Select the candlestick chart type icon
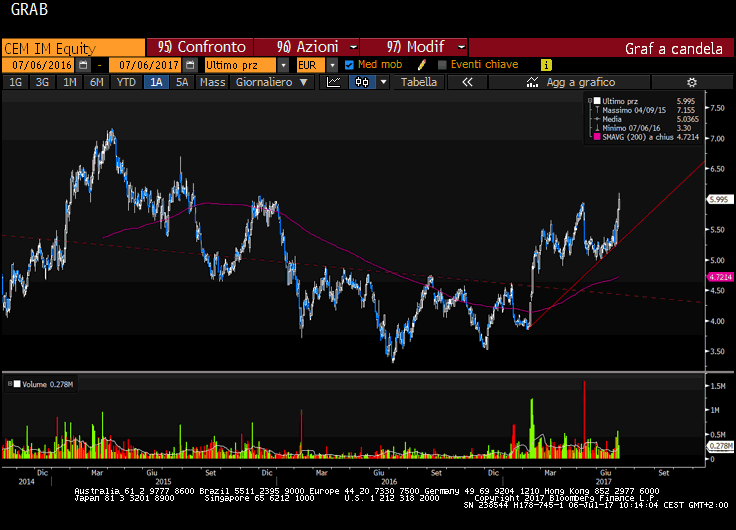736x530 pixels. [x=362, y=82]
